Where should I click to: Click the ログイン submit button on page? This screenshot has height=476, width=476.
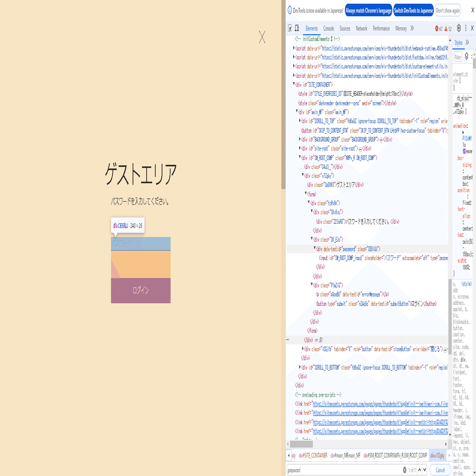[141, 291]
